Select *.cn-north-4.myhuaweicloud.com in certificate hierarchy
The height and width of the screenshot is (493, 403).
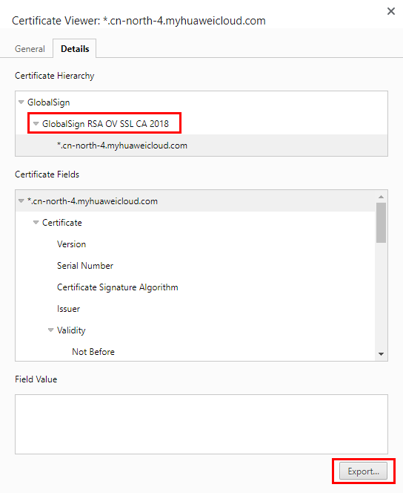(122, 145)
